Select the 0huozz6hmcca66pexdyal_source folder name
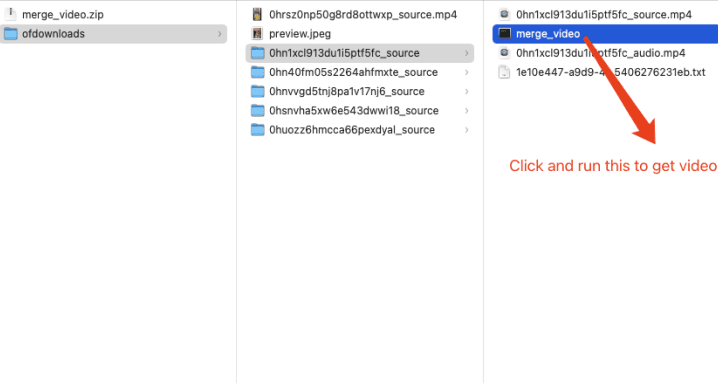 pyautogui.click(x=352, y=130)
